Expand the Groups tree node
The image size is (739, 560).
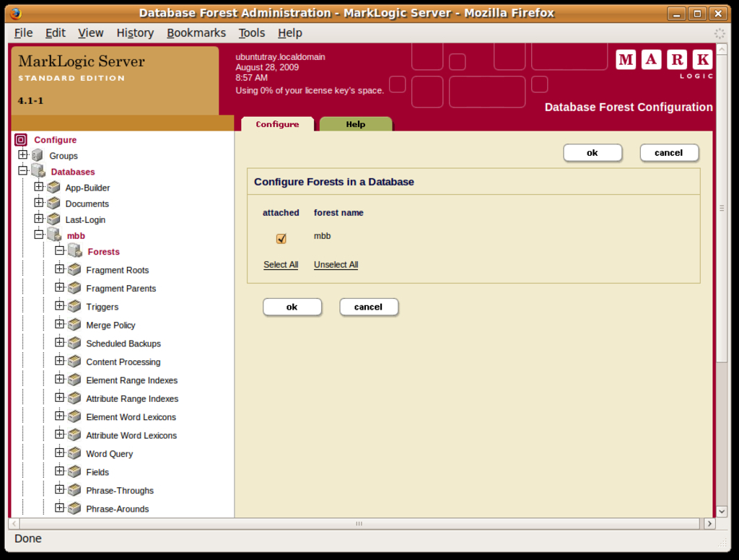coord(22,154)
